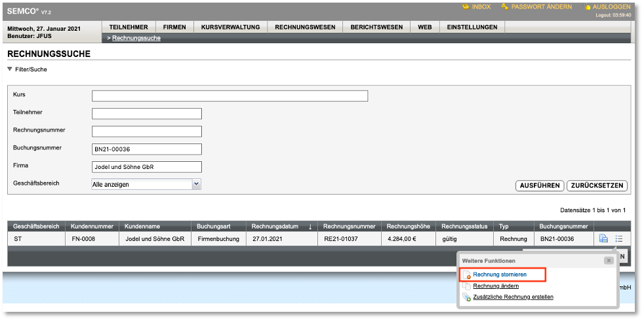Focus the Teilnehmer input field

tap(147, 114)
